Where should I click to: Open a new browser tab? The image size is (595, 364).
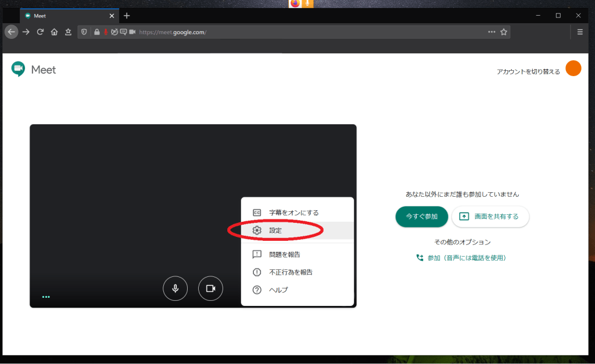coord(127,16)
